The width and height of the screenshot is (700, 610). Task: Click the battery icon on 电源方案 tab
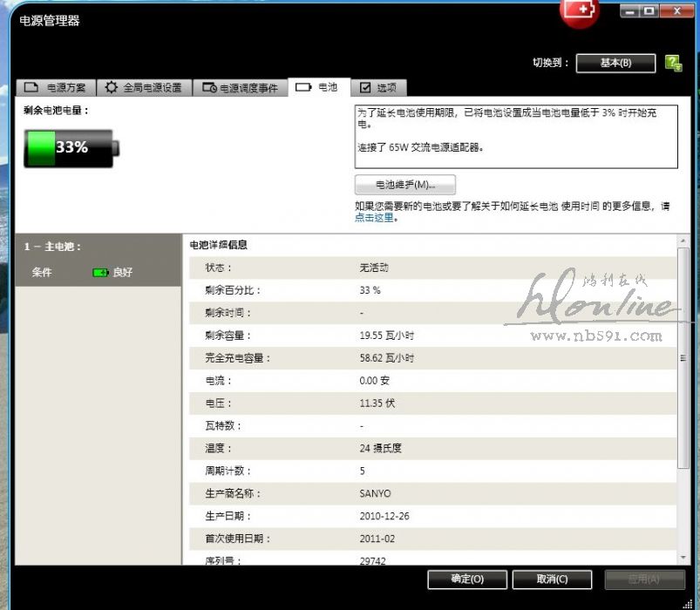pos(31,88)
